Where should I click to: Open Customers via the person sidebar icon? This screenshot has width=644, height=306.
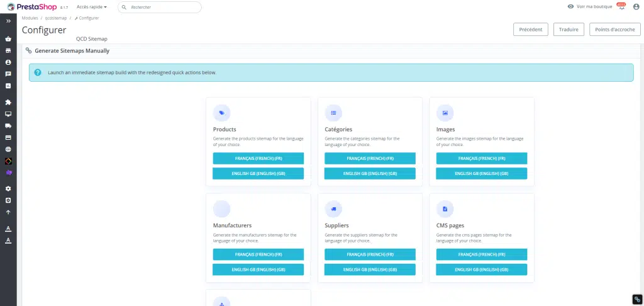(x=8, y=62)
